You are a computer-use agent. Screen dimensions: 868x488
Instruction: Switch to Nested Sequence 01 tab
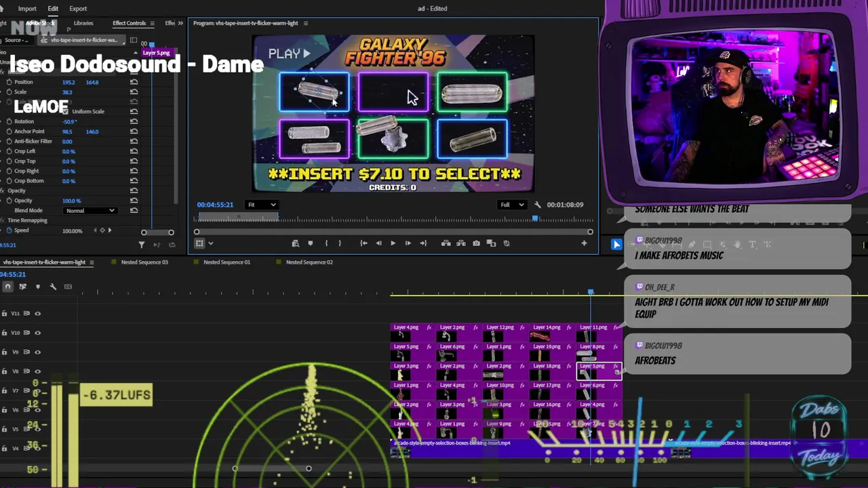226,262
